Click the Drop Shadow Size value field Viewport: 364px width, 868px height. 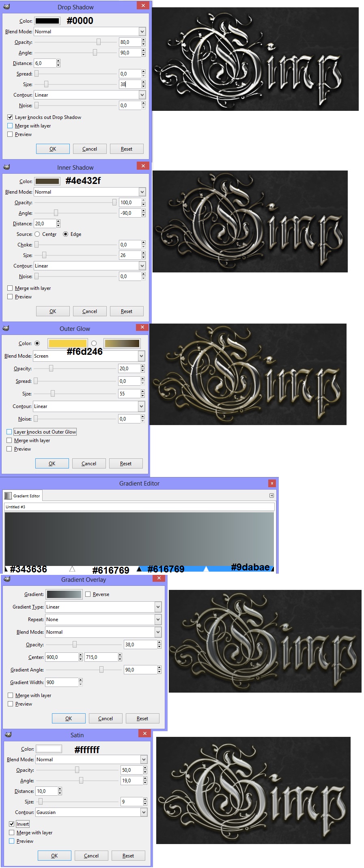click(x=130, y=84)
